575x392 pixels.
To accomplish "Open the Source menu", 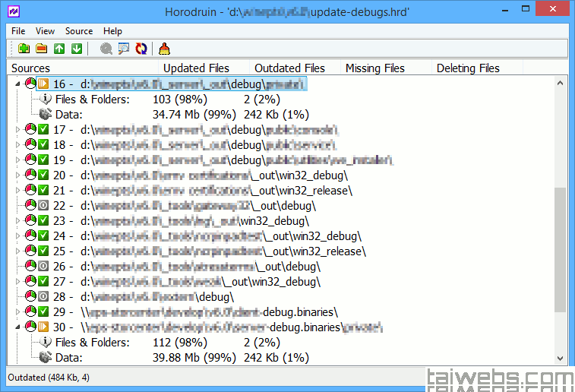I will coord(79,31).
